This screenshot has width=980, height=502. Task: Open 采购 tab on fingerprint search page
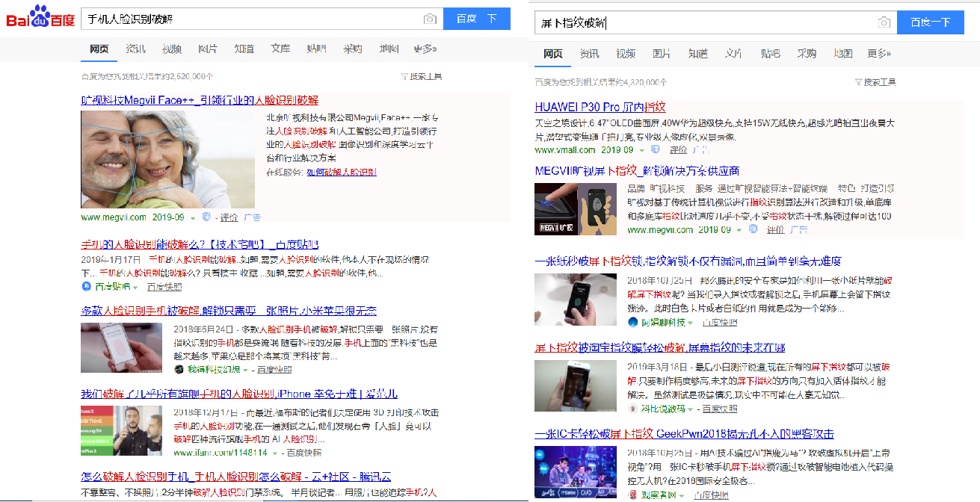tap(807, 54)
